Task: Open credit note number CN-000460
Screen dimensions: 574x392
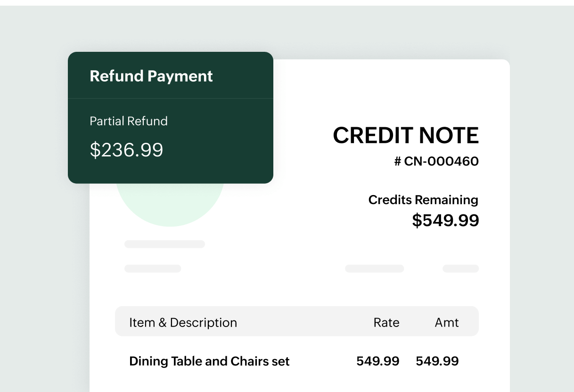Action: (436, 162)
